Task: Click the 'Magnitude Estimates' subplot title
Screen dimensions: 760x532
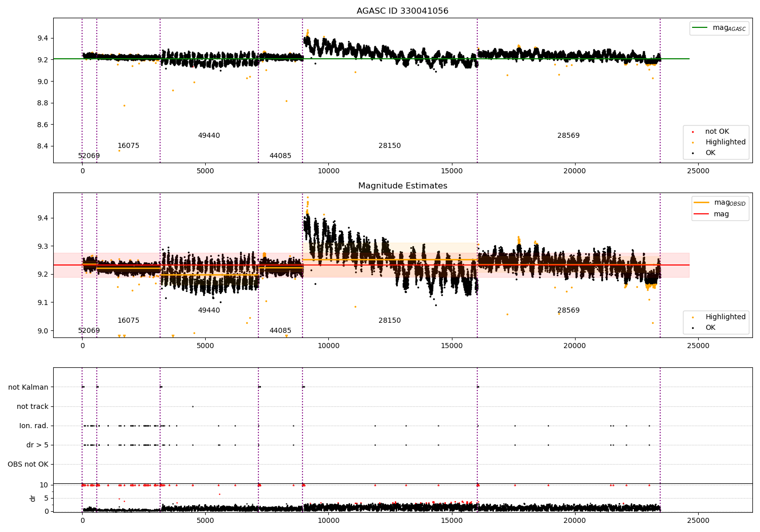Action: click(x=402, y=186)
